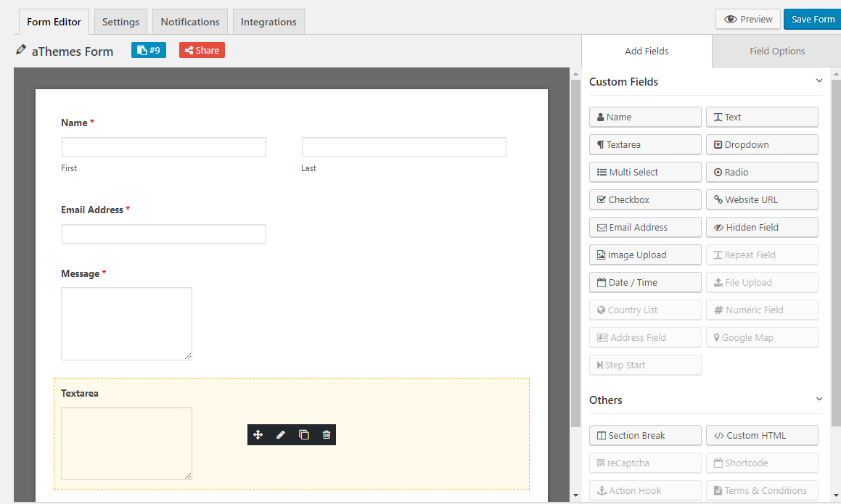Add a Dropdown field
This screenshot has height=504, width=841.
click(762, 145)
